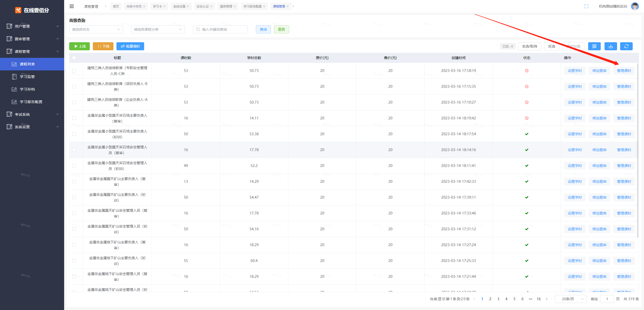The width and height of the screenshot is (644, 310).
Task: Close the 未绑卡学员 tab
Action: click(x=144, y=7)
